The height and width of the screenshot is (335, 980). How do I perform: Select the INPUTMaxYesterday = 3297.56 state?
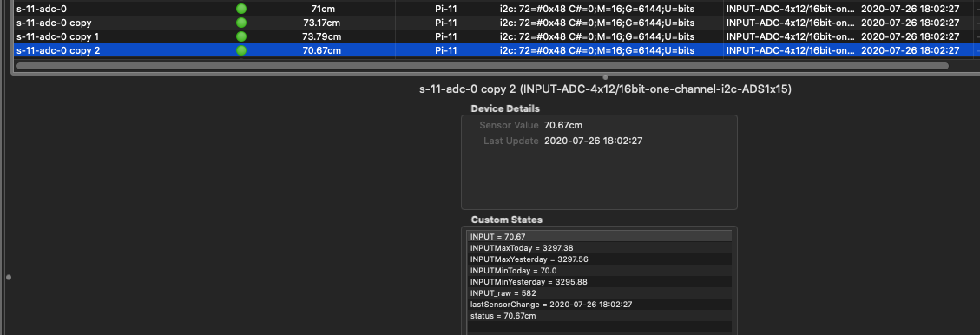(x=599, y=259)
